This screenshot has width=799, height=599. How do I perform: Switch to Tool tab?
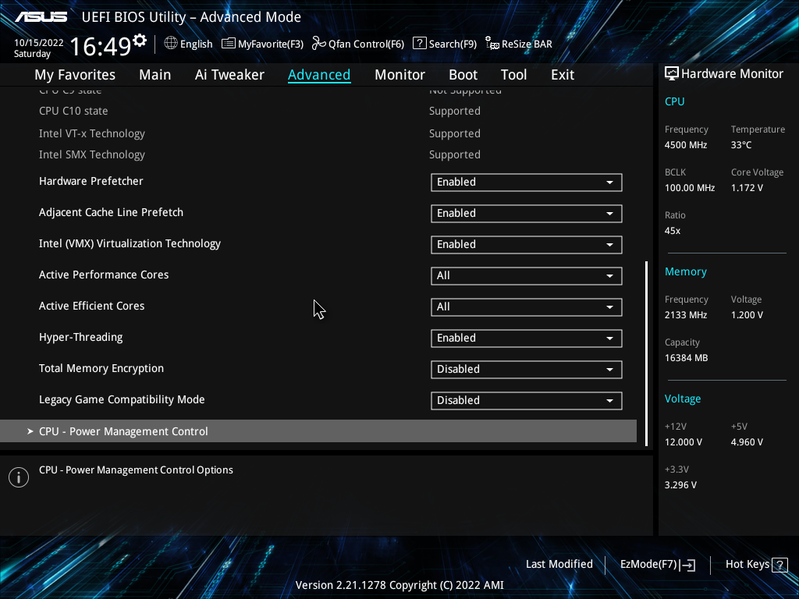pos(514,75)
